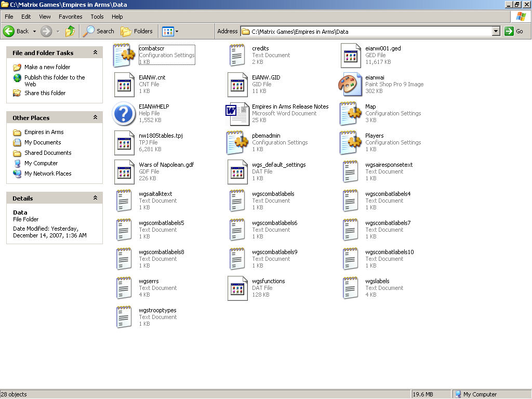This screenshot has width=532, height=399.
Task: Open My Computer in Other Places
Action: click(41, 163)
